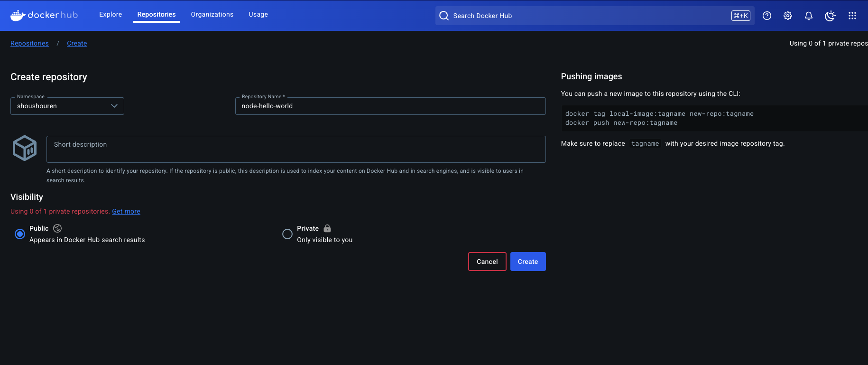
Task: Focus the Short description text box
Action: [x=296, y=149]
